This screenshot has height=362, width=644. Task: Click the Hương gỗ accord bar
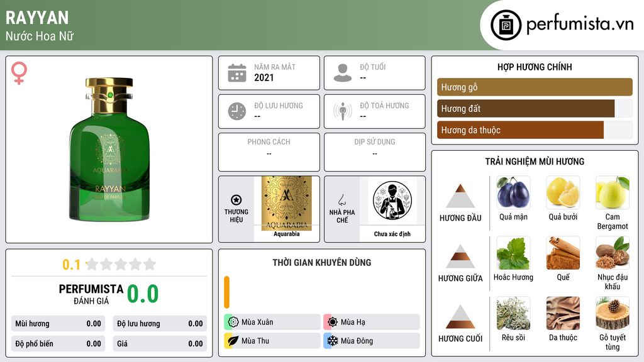click(535, 87)
